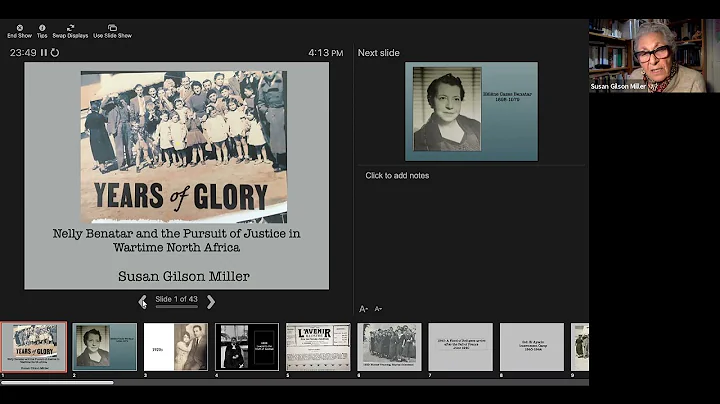The height and width of the screenshot is (404, 720).
Task: Decrease the notes font size
Action: [x=378, y=309]
